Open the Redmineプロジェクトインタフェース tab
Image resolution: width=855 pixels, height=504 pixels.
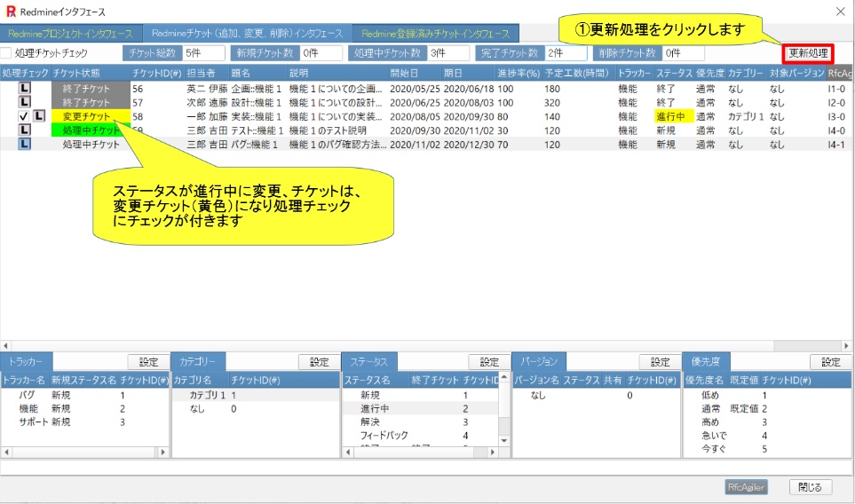click(x=71, y=33)
